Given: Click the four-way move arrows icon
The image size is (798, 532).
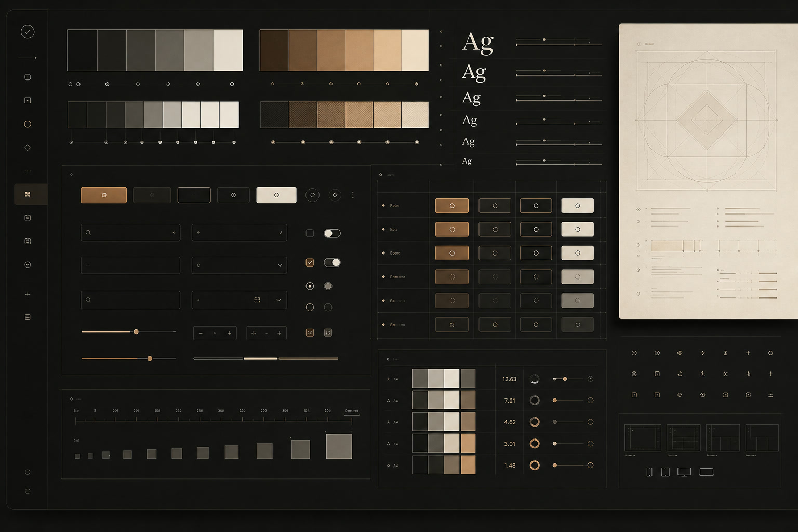Looking at the screenshot, I should coord(702,353).
